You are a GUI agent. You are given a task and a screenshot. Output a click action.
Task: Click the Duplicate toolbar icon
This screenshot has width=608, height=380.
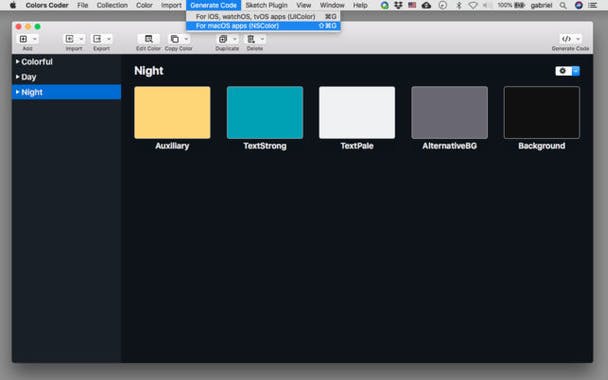(x=223, y=39)
